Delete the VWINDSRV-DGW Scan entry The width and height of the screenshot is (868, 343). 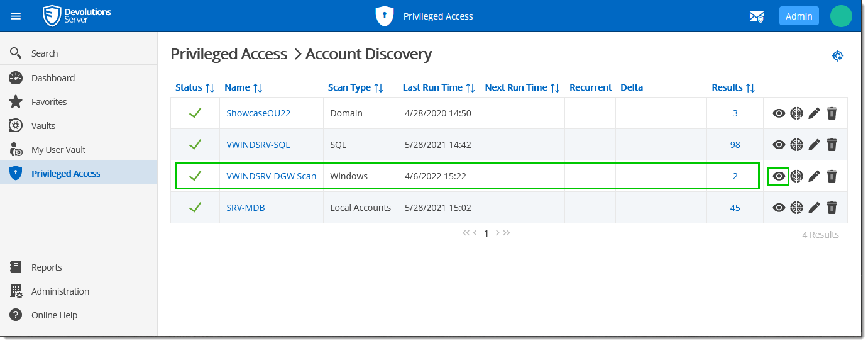pyautogui.click(x=832, y=176)
